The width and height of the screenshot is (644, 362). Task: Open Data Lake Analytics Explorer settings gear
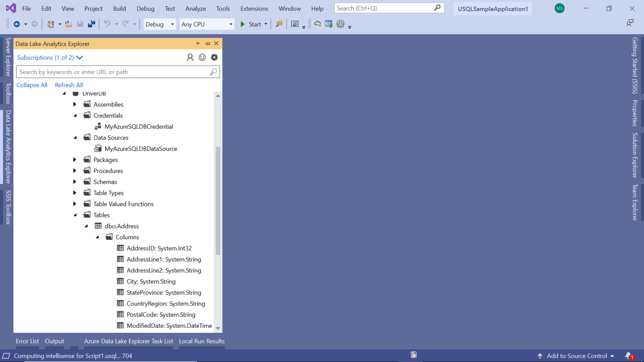(x=214, y=57)
